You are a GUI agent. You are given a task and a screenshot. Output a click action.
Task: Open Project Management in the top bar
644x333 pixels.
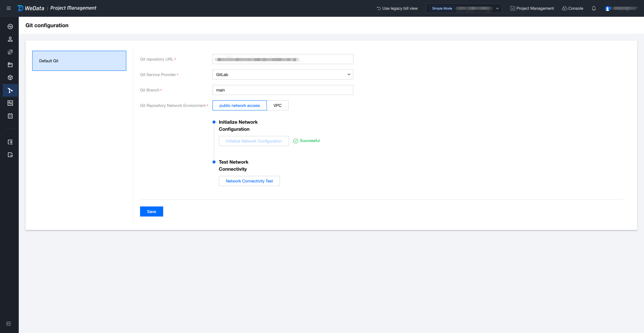coord(532,8)
